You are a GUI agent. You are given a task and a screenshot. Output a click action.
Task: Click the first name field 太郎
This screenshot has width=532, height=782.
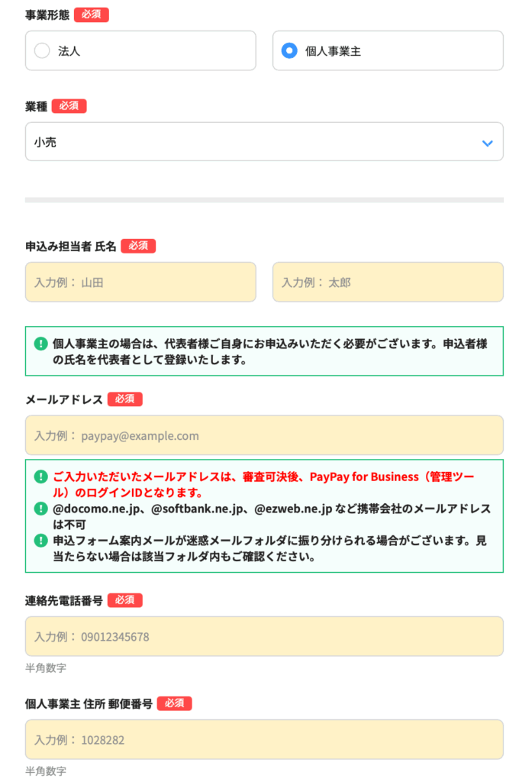tap(388, 283)
